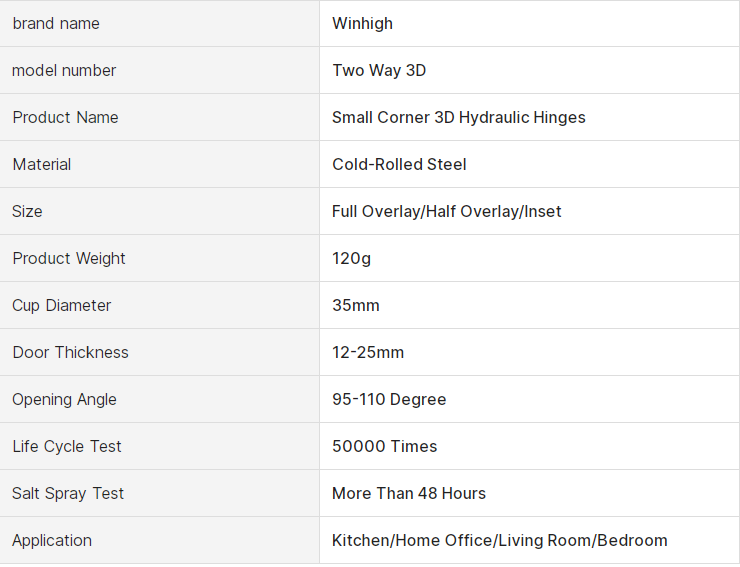Click the 'Cup Diameter' label
Screen dimensions: 740x567
62,305
